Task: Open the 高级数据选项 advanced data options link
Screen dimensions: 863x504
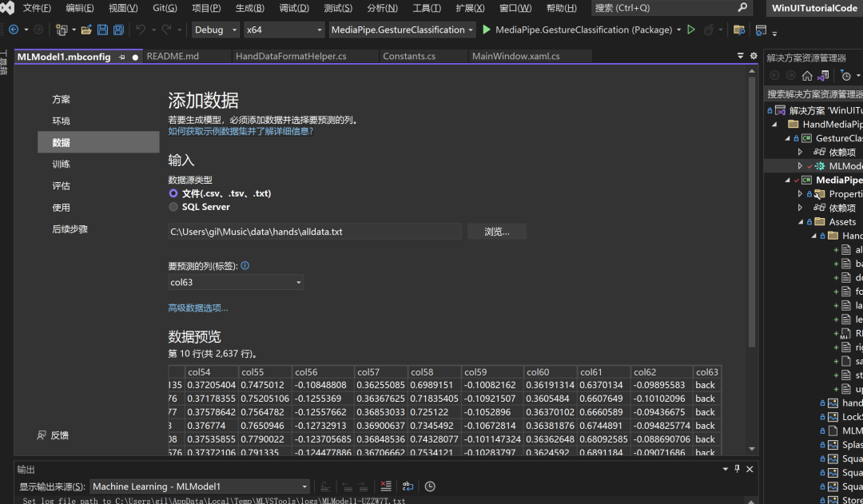Action: [x=197, y=308]
